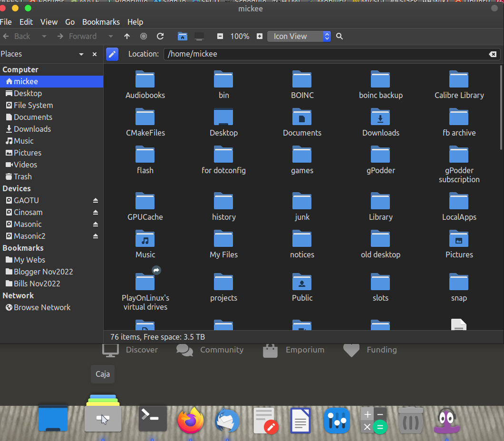Screen dimensions: 504x441
Task: Eject the GAOTU device
Action: pyautogui.click(x=96, y=200)
